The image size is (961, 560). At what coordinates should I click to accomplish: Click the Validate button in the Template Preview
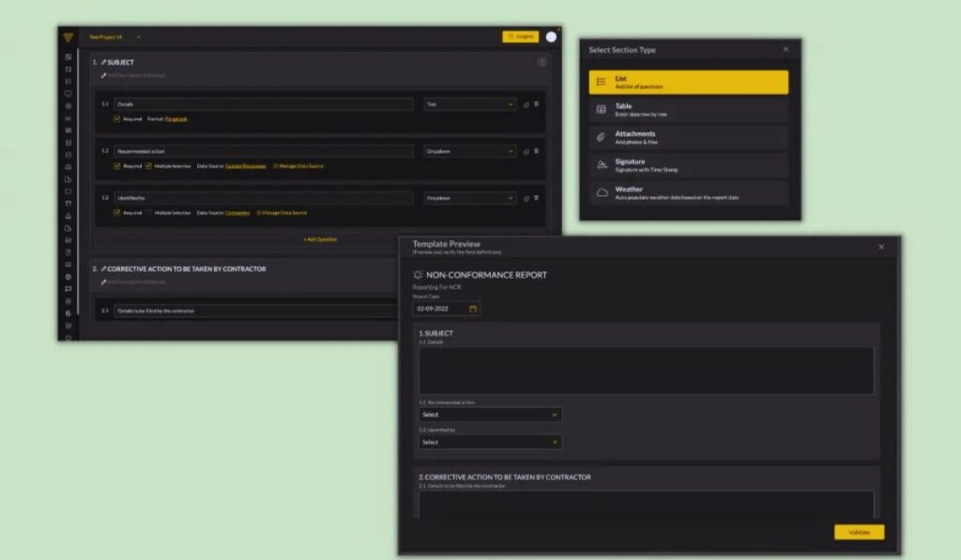point(858,532)
